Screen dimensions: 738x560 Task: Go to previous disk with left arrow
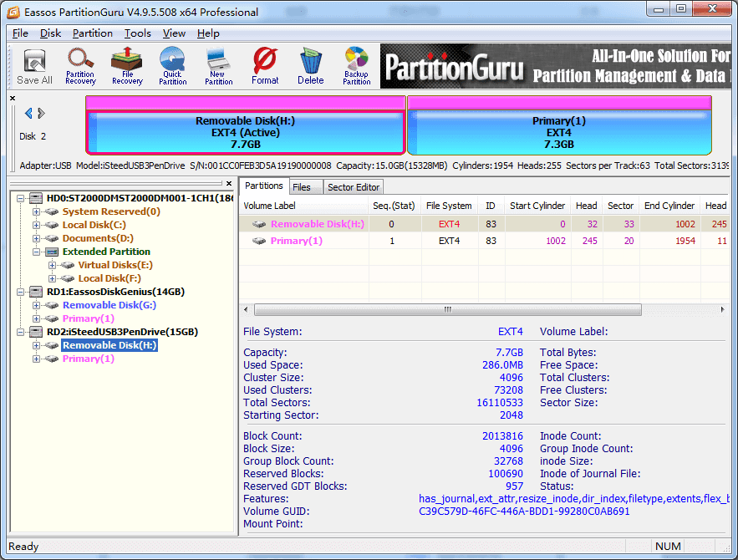(28, 113)
